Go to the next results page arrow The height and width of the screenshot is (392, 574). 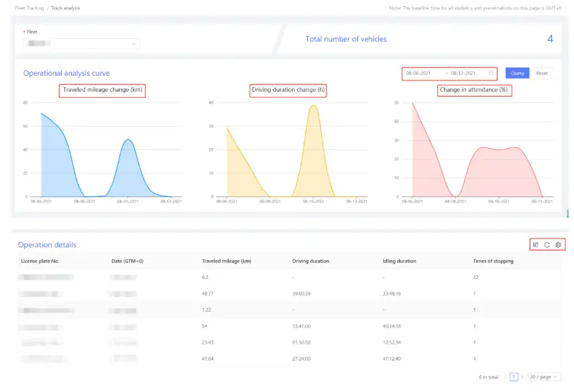522,377
